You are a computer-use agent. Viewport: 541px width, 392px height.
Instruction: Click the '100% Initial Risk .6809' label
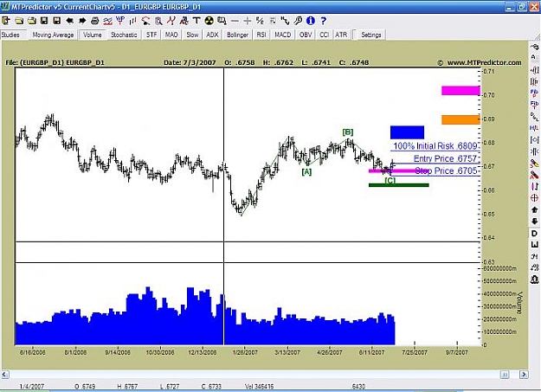pyautogui.click(x=435, y=146)
